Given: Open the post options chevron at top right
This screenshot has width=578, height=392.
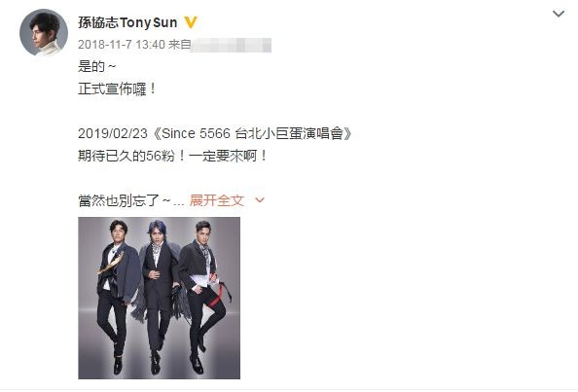Looking at the screenshot, I should [x=559, y=14].
